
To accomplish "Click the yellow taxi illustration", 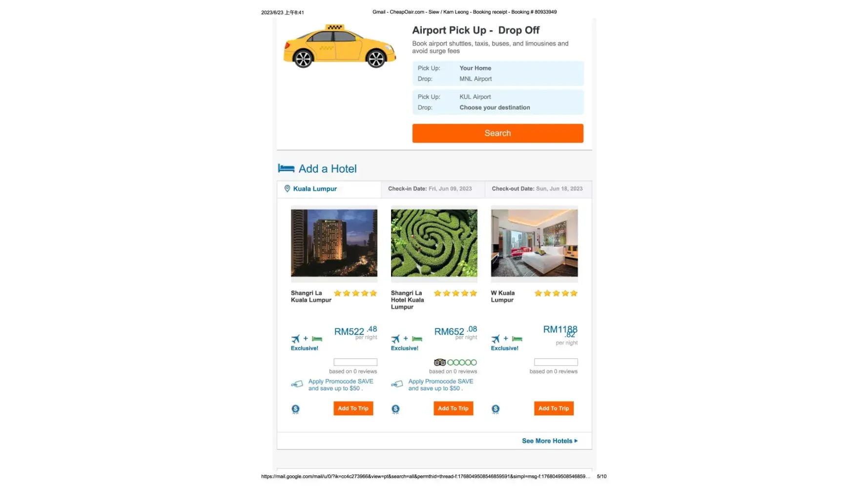I will coord(339,46).
